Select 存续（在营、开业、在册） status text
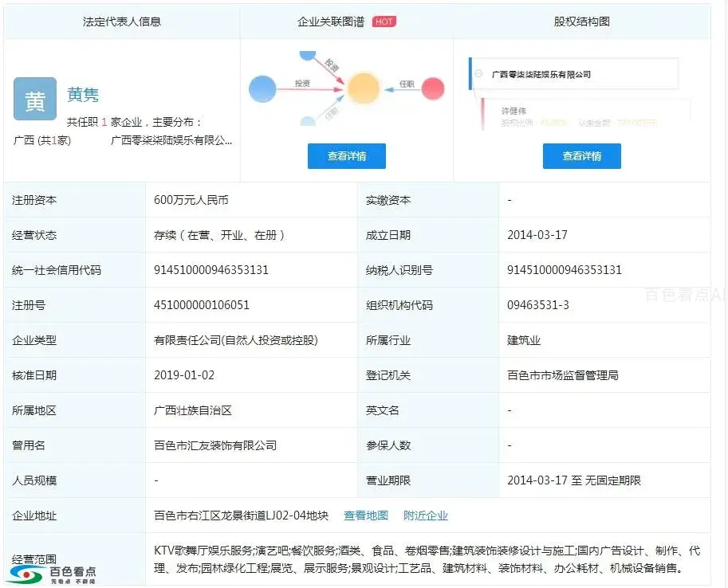The width and height of the screenshot is (728, 588). [x=219, y=235]
